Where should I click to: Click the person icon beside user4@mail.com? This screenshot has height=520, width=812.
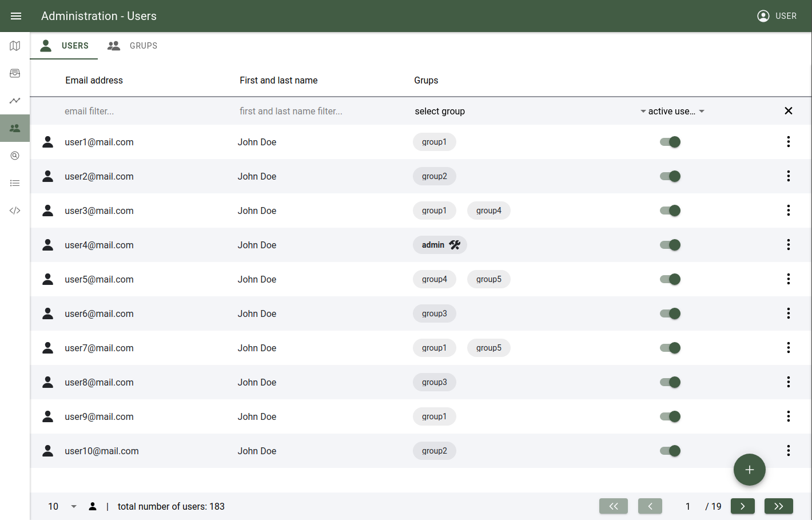click(48, 245)
